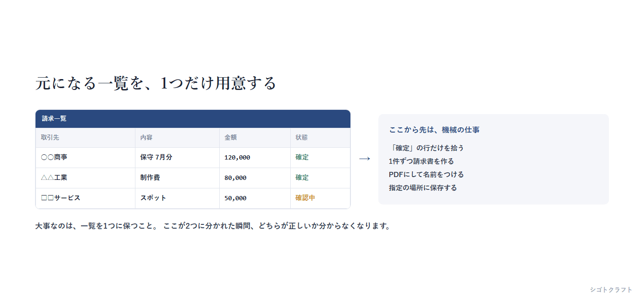Select the 状態 column header
644x303 pixels.
(x=320, y=138)
